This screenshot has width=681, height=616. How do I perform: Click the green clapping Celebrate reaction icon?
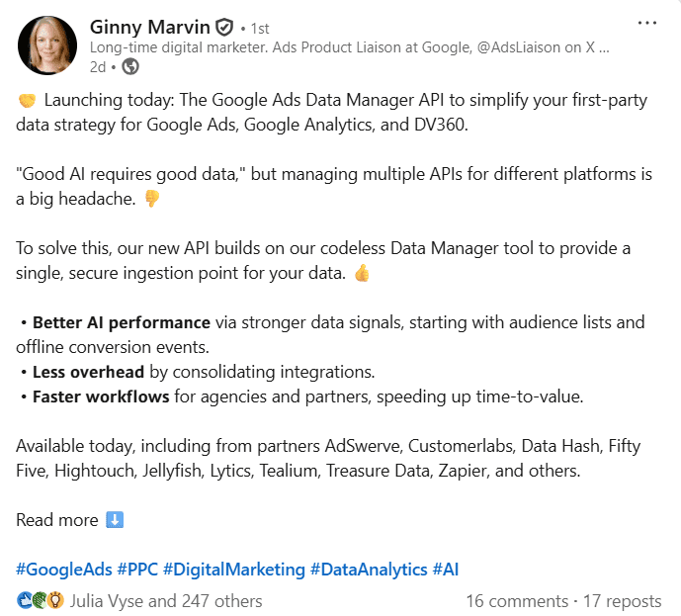[x=40, y=600]
